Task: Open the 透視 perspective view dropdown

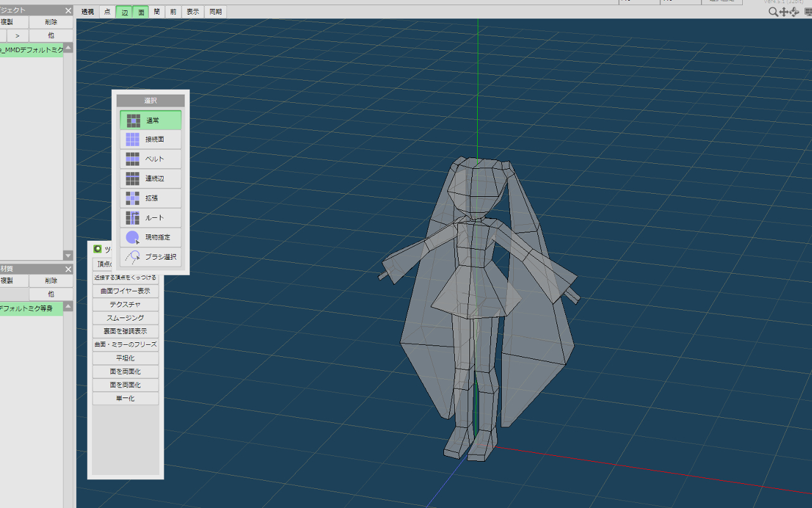Action: coord(88,11)
